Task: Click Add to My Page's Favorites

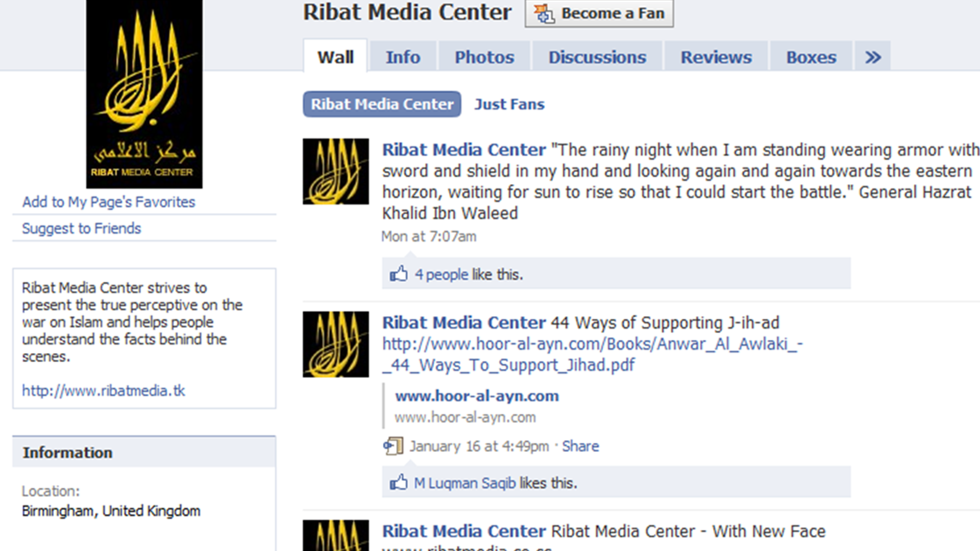Action: pos(108,202)
